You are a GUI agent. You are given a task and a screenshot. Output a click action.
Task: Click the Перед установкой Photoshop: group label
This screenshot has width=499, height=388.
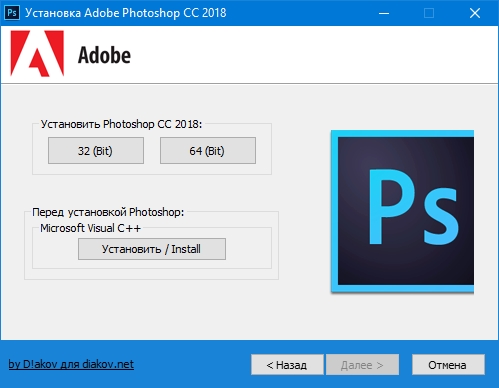(x=108, y=212)
